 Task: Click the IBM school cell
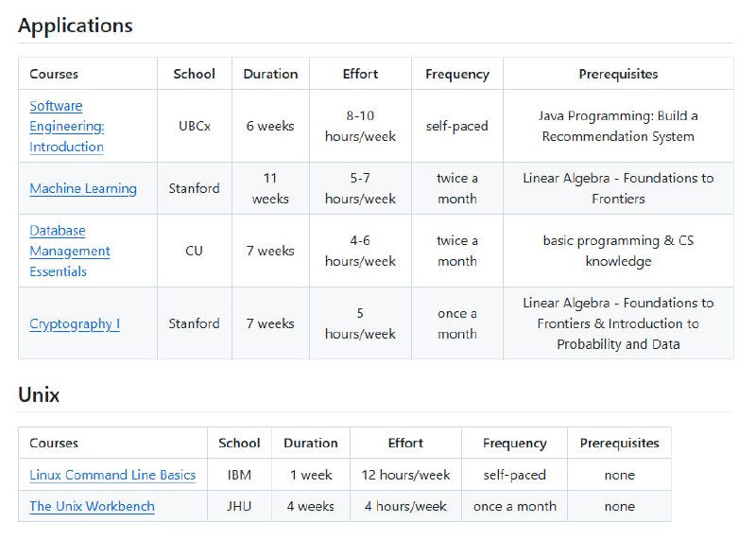[x=239, y=475]
